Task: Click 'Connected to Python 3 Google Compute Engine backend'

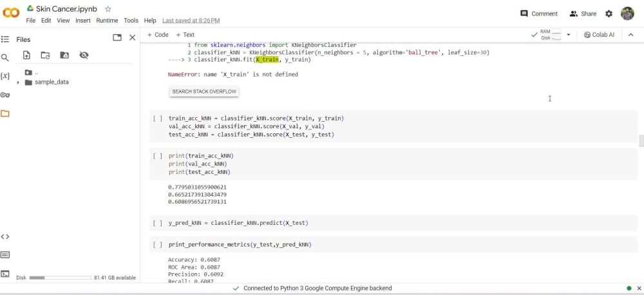Action: tap(317, 289)
